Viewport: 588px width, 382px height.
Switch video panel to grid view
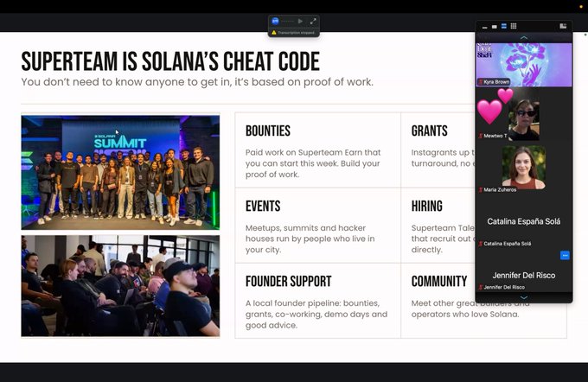click(514, 26)
